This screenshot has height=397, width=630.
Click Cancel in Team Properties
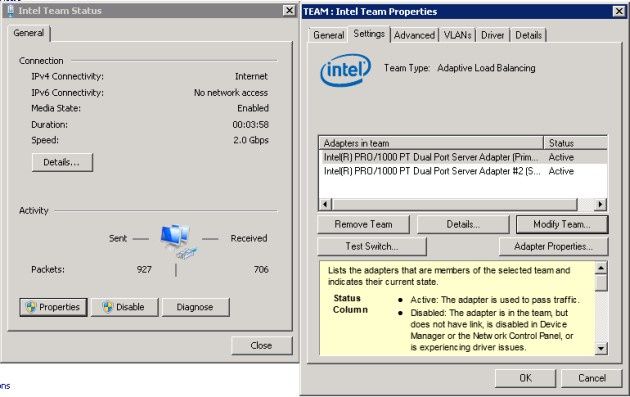pyautogui.click(x=591, y=378)
